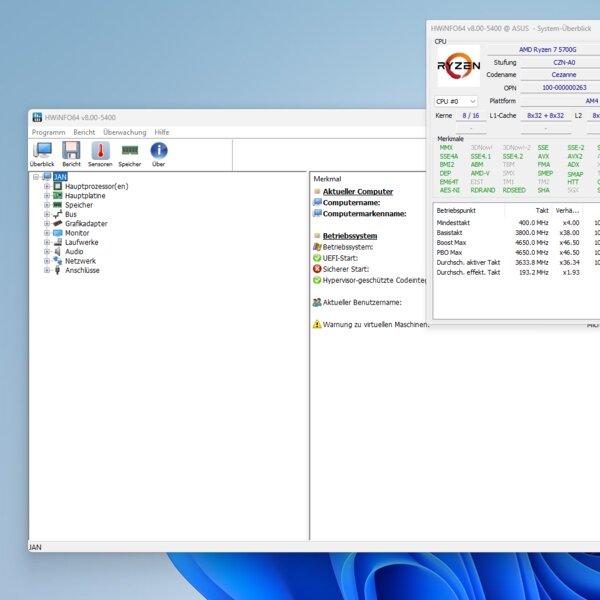Viewport: 600px width, 600px height.
Task: Click the Speicher tree node icon
Action: (57, 205)
